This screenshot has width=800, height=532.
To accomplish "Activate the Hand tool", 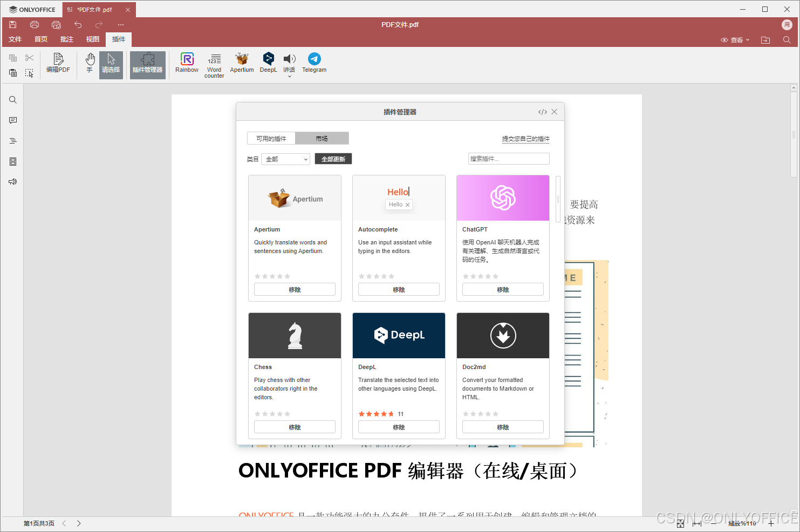I will click(x=90, y=63).
